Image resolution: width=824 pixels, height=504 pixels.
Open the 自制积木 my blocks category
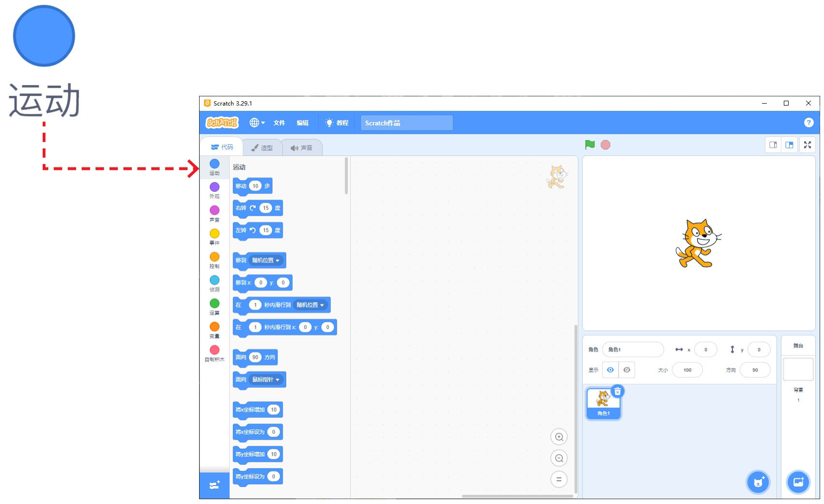coord(215,353)
